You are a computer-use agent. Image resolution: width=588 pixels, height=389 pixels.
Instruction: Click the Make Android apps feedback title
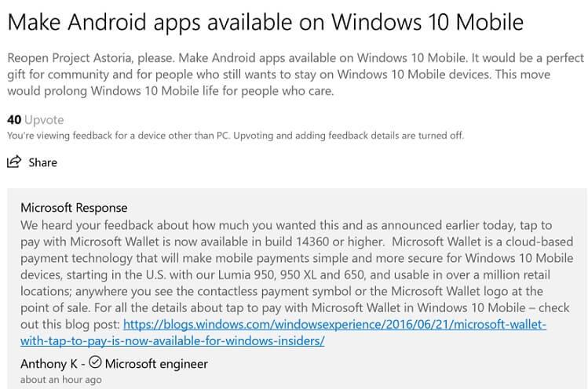(x=265, y=22)
